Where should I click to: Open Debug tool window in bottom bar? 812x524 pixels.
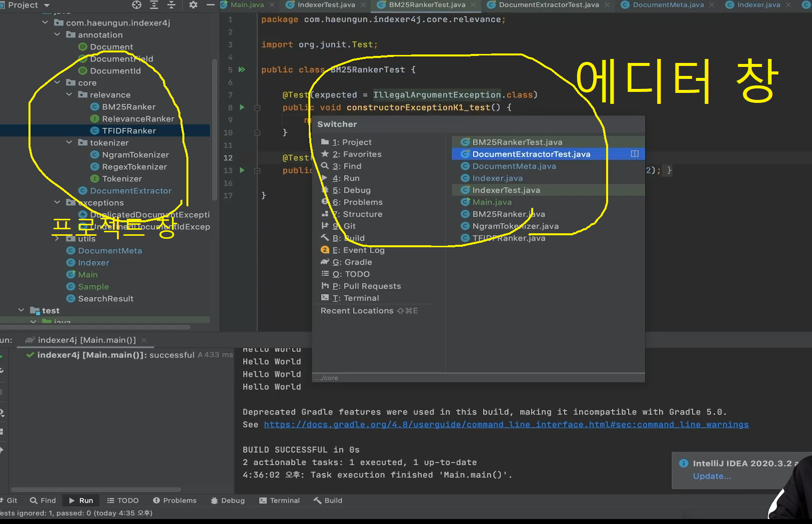[x=228, y=501]
